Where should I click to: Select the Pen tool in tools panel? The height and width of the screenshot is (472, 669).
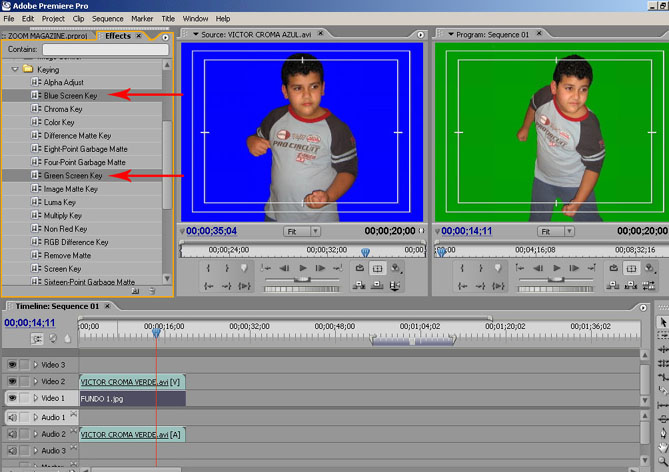(662, 431)
